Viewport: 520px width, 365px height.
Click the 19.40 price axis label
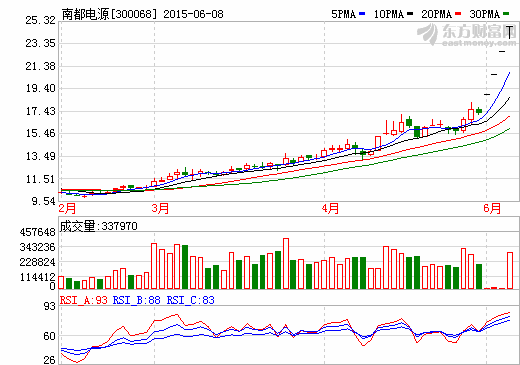point(40,89)
